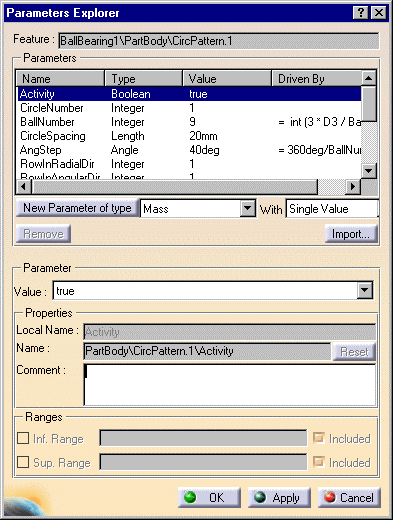Screen dimensions: 393x520
Task: Click the green OK button
Action: click(209, 498)
